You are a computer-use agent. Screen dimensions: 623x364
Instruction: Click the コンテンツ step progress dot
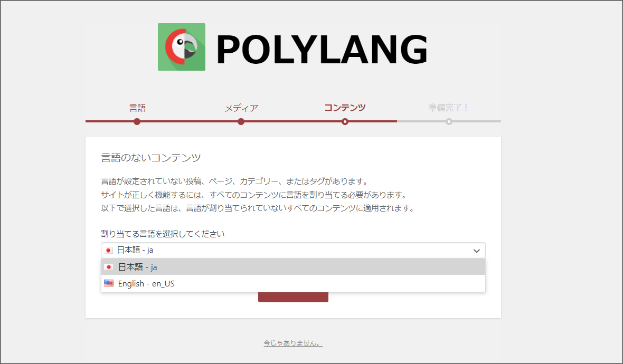pyautogui.click(x=345, y=121)
